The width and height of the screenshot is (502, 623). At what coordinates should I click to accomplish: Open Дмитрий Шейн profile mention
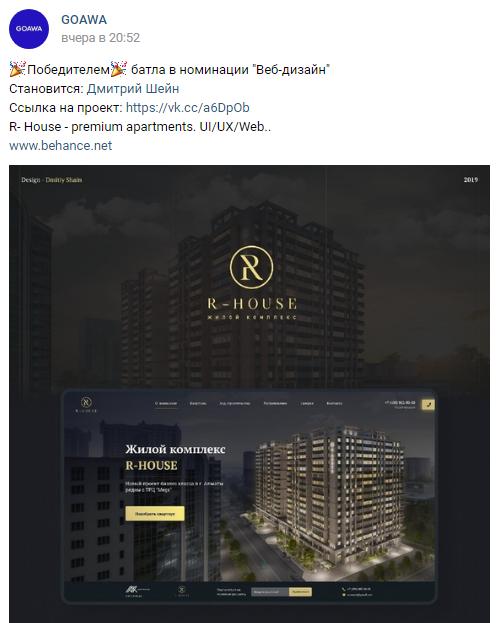(x=133, y=89)
